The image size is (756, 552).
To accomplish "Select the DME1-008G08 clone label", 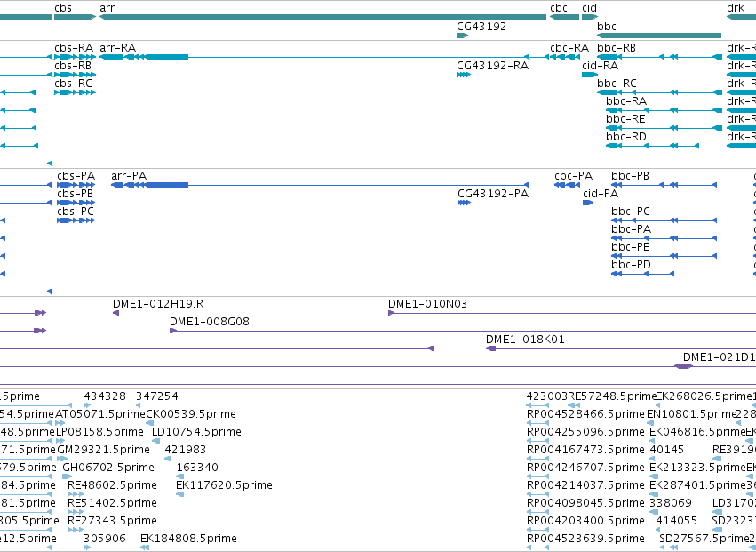I will coord(210,322).
